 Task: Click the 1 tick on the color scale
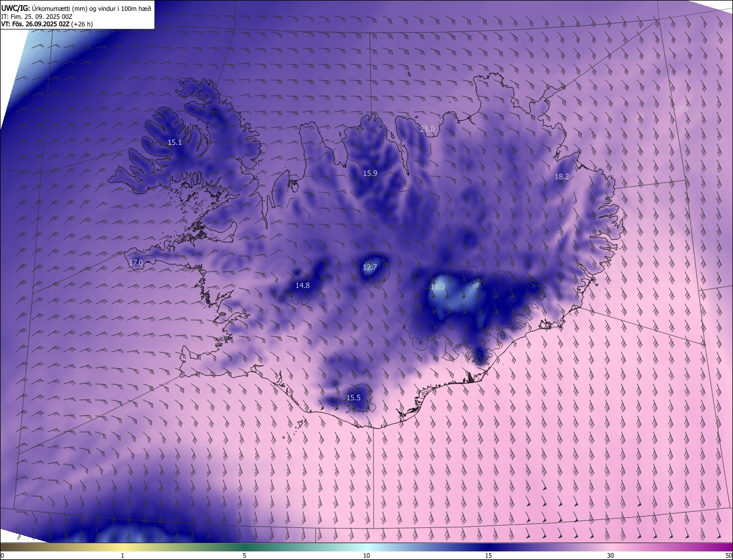(x=123, y=555)
